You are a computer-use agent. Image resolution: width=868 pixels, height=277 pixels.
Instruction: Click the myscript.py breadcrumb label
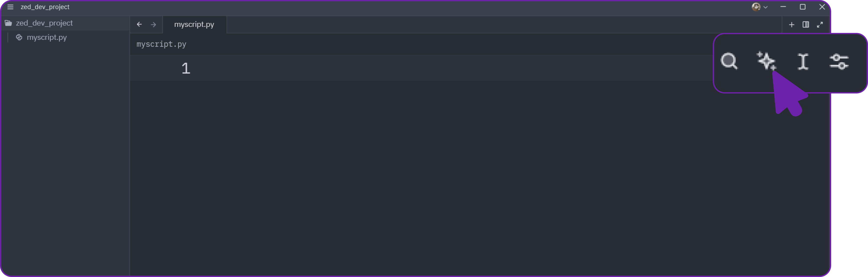coord(161,44)
